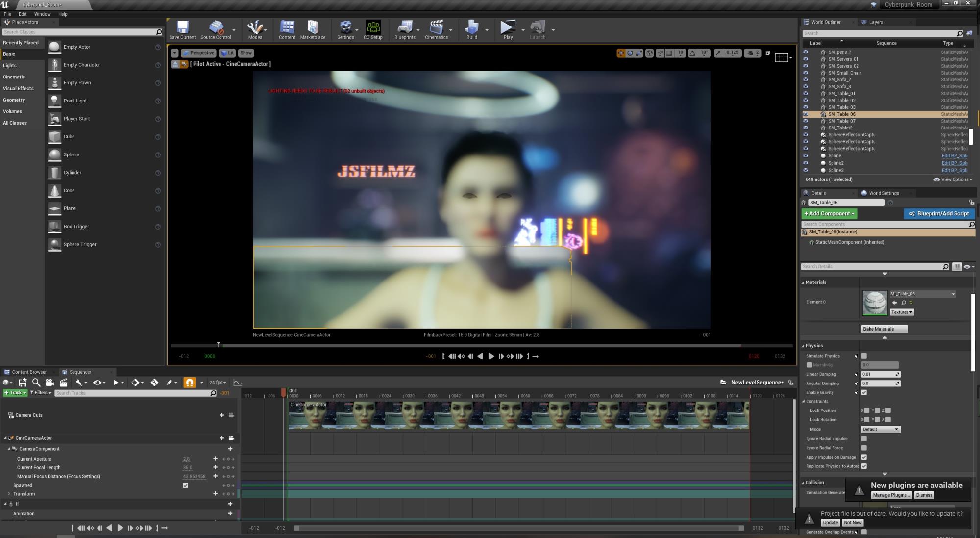Click the Blueprint/Add Script button
This screenshot has width=980, height=538.
click(939, 214)
